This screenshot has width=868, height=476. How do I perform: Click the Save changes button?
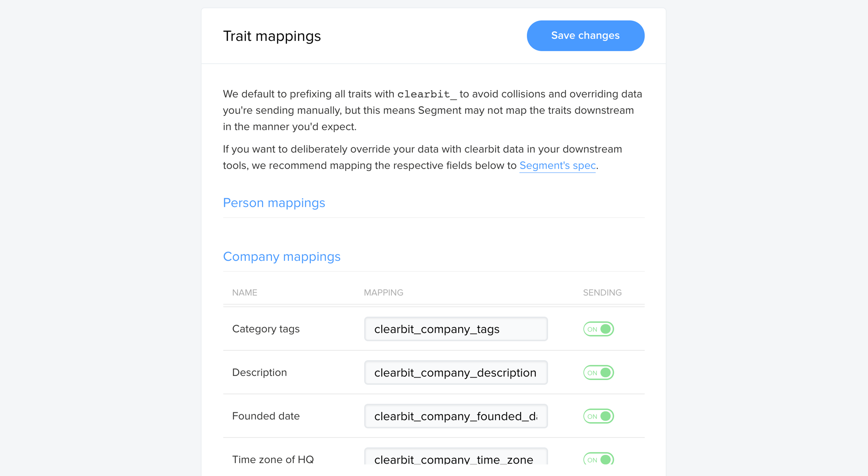click(585, 36)
